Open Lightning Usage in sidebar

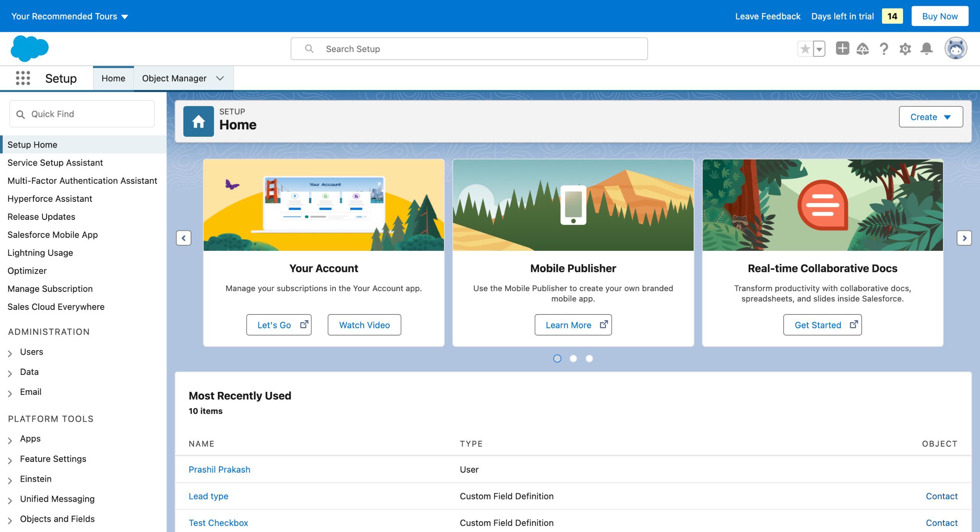tap(40, 253)
